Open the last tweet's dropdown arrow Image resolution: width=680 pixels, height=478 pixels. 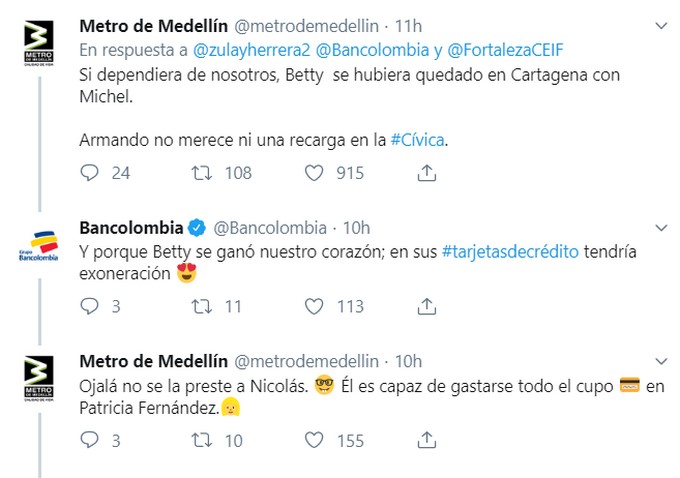click(660, 360)
